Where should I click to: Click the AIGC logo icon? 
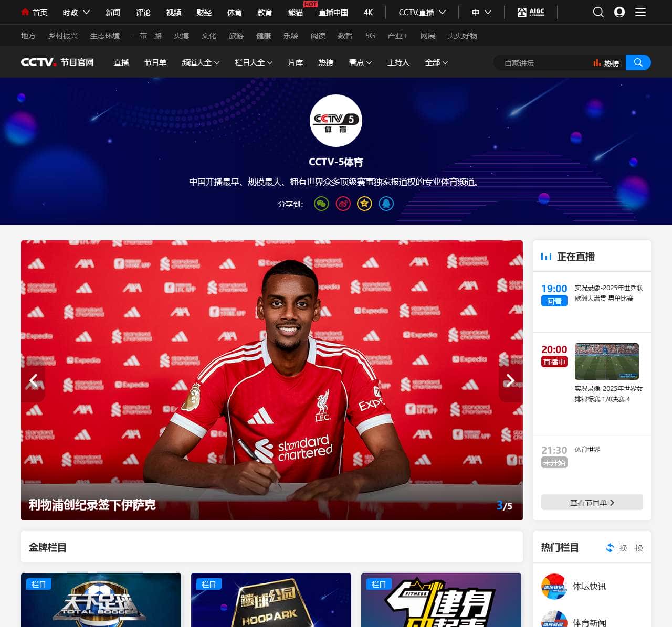click(x=531, y=12)
